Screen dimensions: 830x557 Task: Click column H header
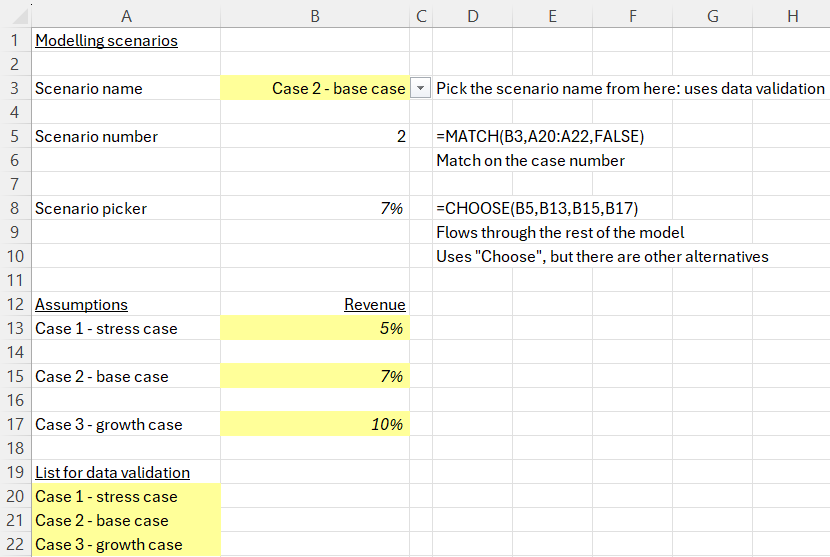[x=792, y=15]
